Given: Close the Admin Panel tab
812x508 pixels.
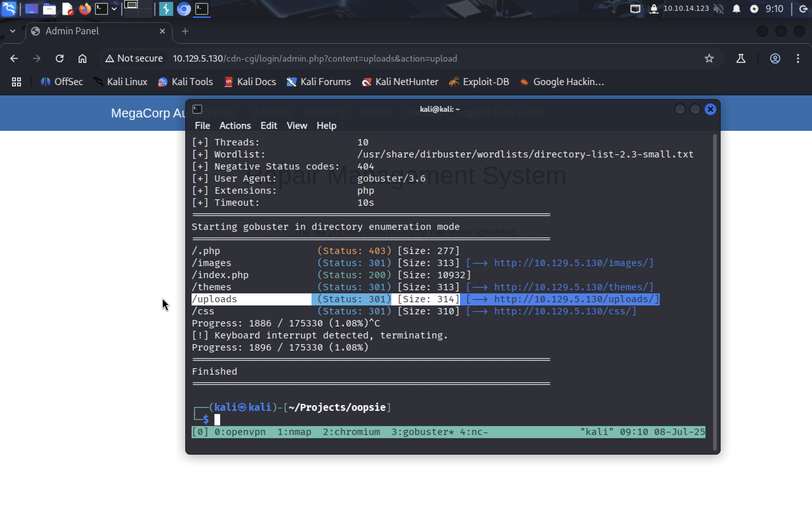Looking at the screenshot, I should 162,31.
